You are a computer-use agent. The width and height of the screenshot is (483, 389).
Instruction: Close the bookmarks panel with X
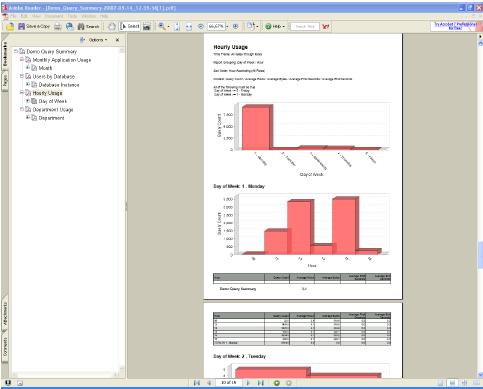(x=117, y=40)
